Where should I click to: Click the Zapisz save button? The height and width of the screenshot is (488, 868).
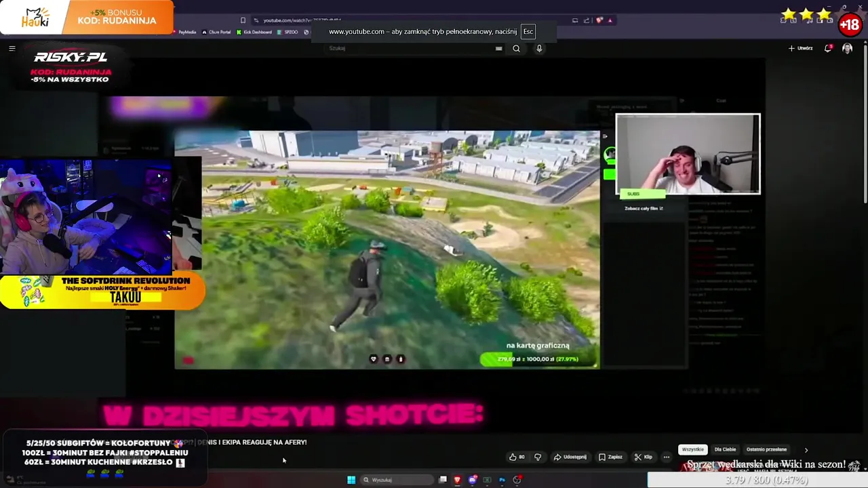pos(610,457)
